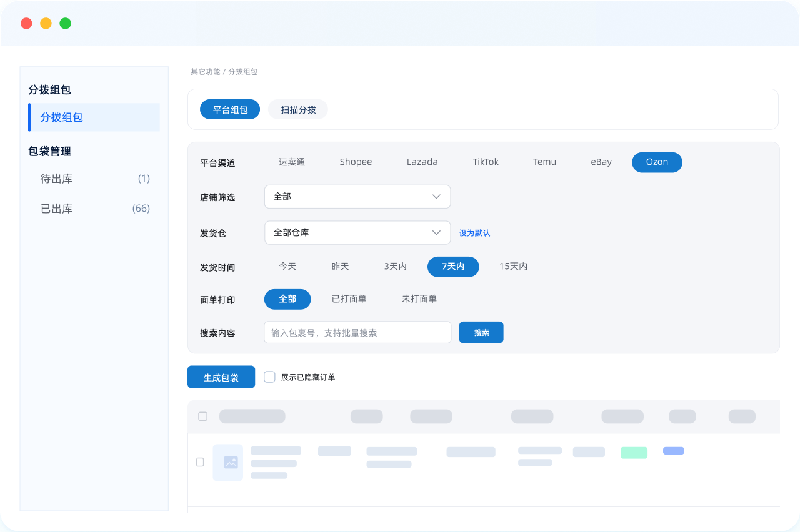800x532 pixels.
Task: Choose the Lazada platform channel
Action: click(x=422, y=162)
